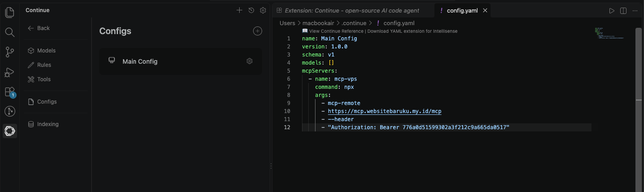Open the Indexing section
The width and height of the screenshot is (644, 192).
43,124
